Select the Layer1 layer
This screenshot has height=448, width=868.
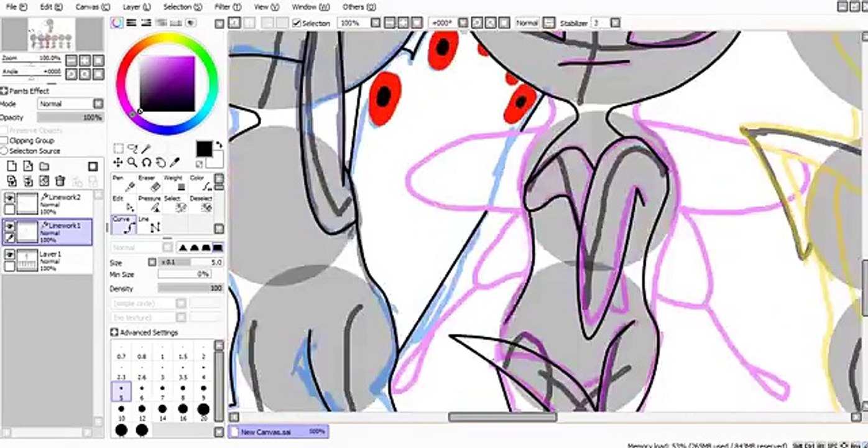(47, 260)
